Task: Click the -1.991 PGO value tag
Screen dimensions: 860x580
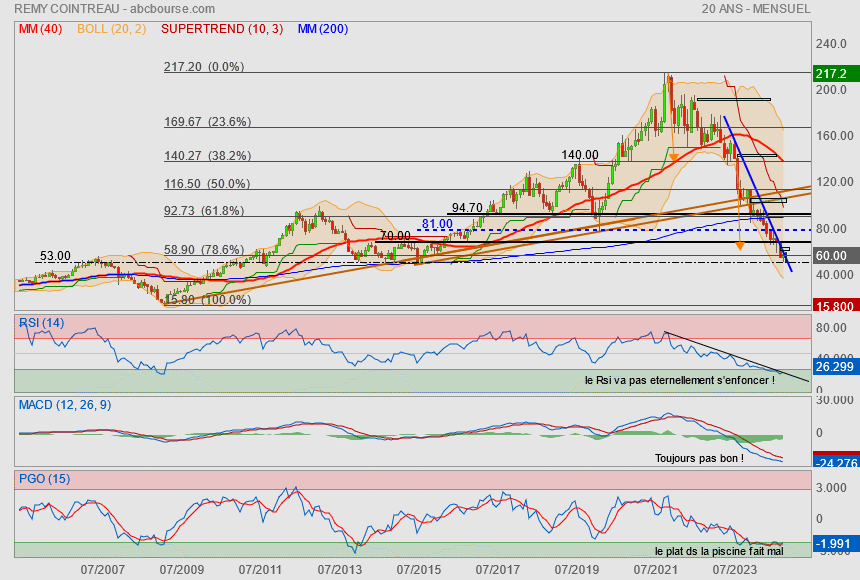Action: (x=836, y=544)
